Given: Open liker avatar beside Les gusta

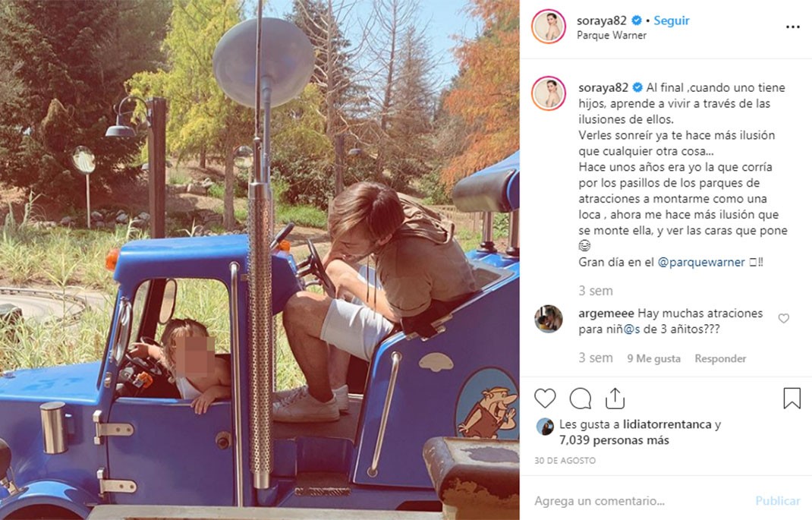Looking at the screenshot, I should point(545,427).
